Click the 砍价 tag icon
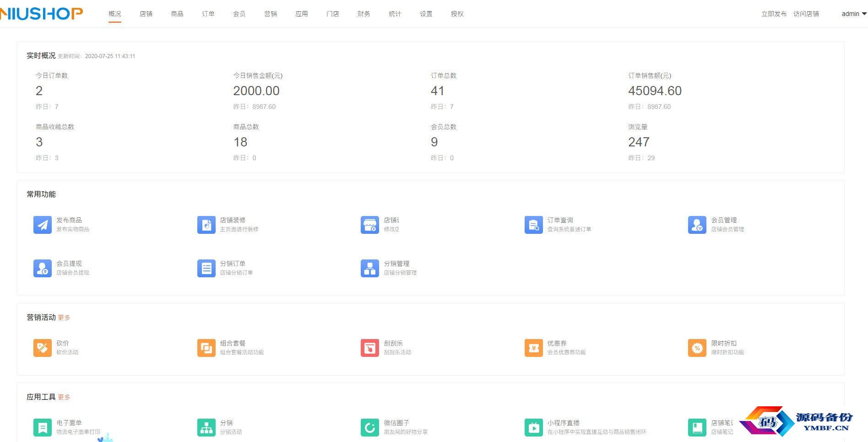 (43, 348)
